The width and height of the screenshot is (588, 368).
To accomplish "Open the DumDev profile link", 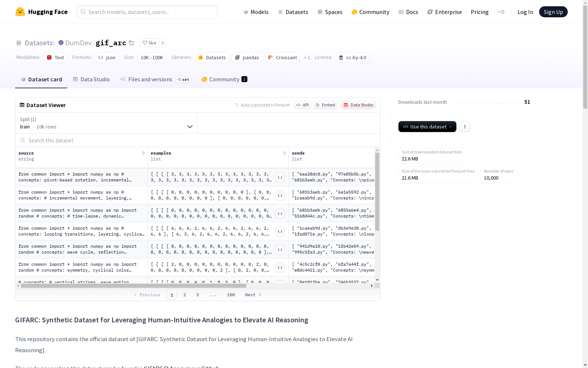I will click(78, 43).
